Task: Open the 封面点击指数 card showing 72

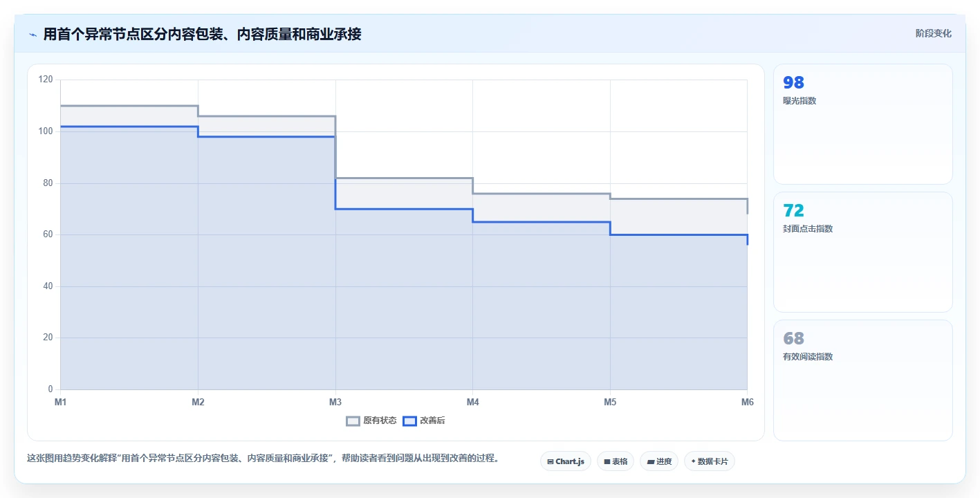Action: [862, 252]
